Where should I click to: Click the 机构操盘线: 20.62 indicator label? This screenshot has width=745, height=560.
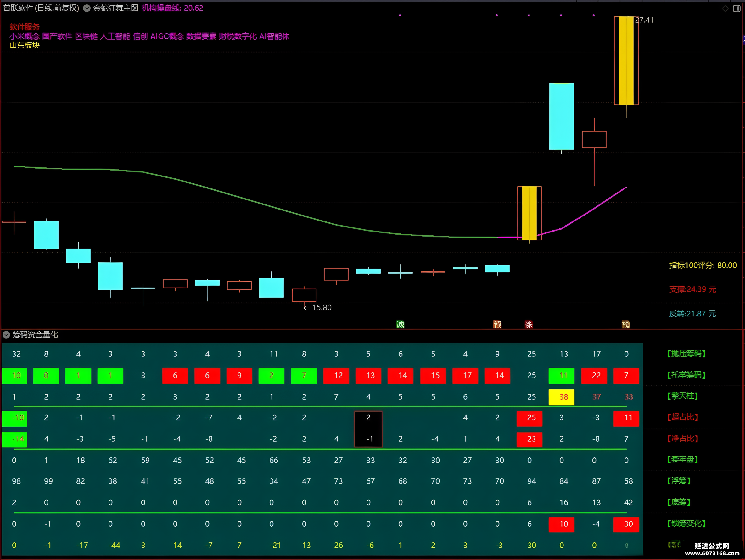point(172,8)
